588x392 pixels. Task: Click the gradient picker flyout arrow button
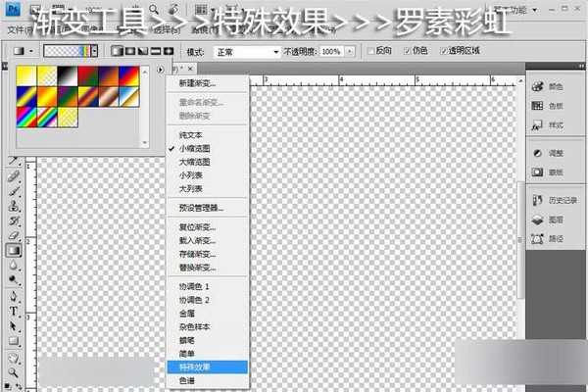(x=159, y=71)
